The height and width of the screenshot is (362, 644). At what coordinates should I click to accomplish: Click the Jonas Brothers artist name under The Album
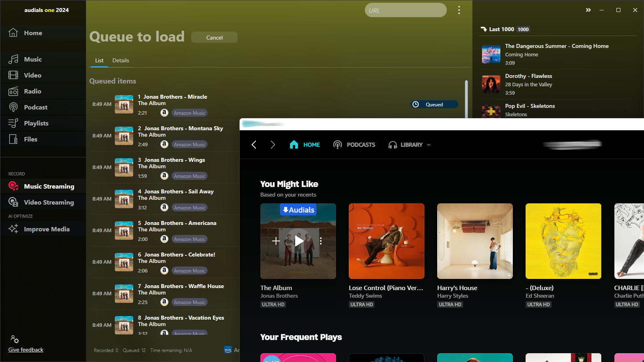point(279,296)
